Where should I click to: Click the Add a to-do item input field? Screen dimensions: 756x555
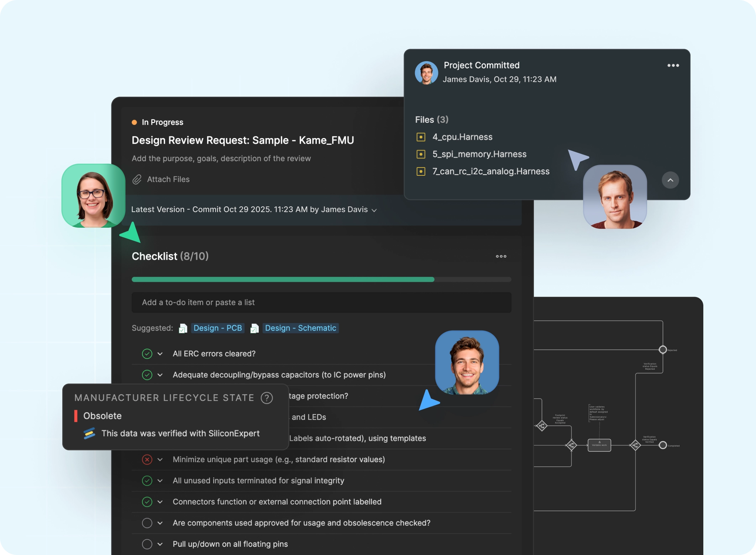pos(321,302)
